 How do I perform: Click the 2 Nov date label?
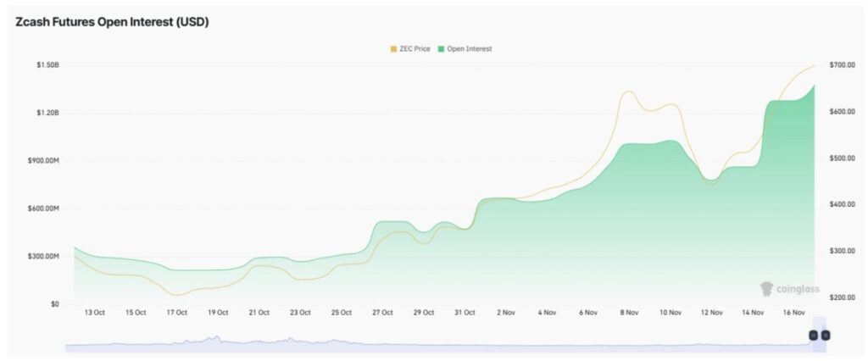pos(504,313)
